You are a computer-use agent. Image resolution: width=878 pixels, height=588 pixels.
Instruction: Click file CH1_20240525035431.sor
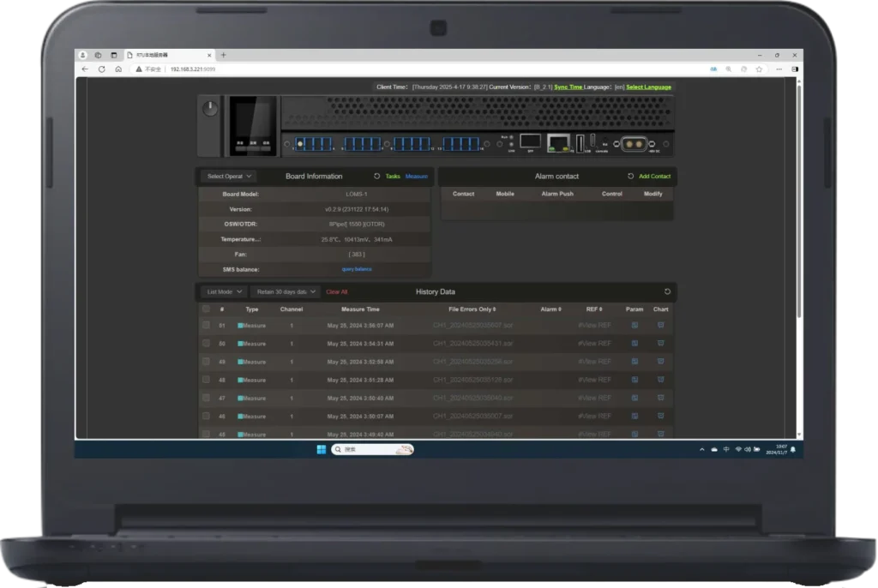[x=472, y=343]
